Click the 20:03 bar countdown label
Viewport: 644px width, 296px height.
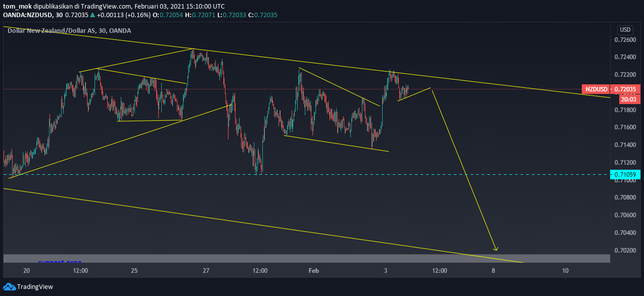(x=628, y=99)
